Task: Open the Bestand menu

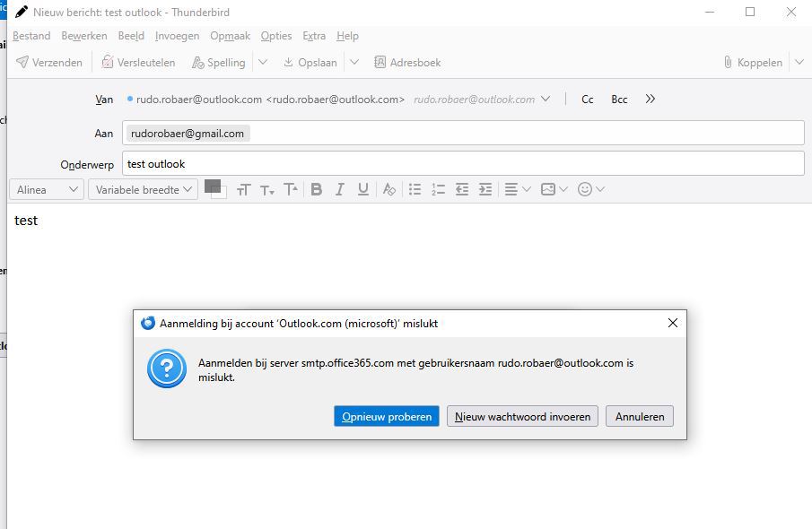Action: pos(31,36)
